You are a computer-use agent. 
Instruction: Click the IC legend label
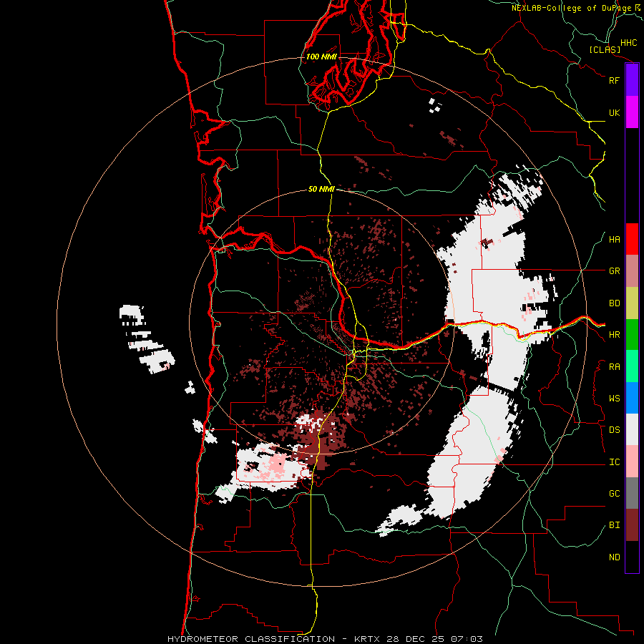pyautogui.click(x=615, y=462)
